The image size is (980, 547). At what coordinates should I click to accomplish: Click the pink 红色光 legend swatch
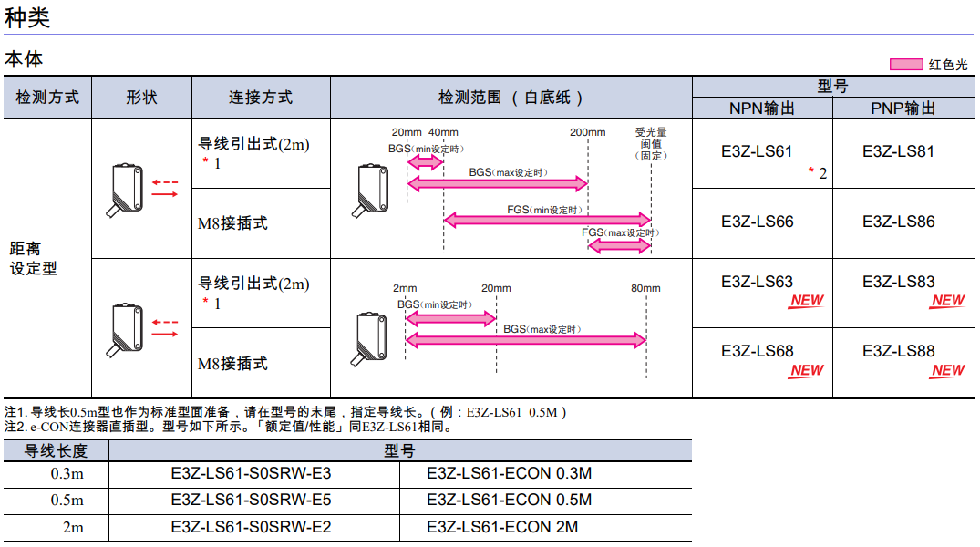[905, 65]
